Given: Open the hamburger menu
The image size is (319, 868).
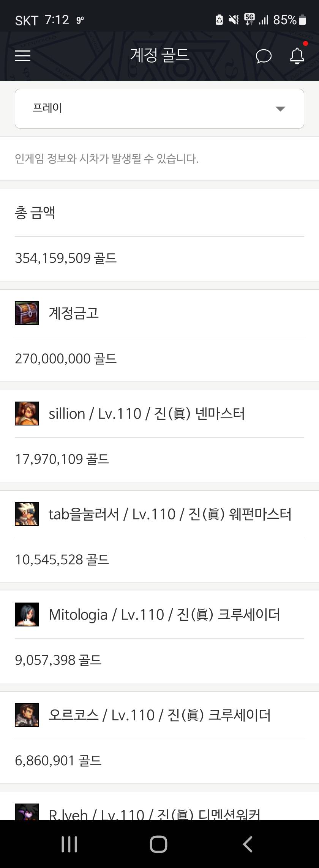Looking at the screenshot, I should tap(23, 56).
